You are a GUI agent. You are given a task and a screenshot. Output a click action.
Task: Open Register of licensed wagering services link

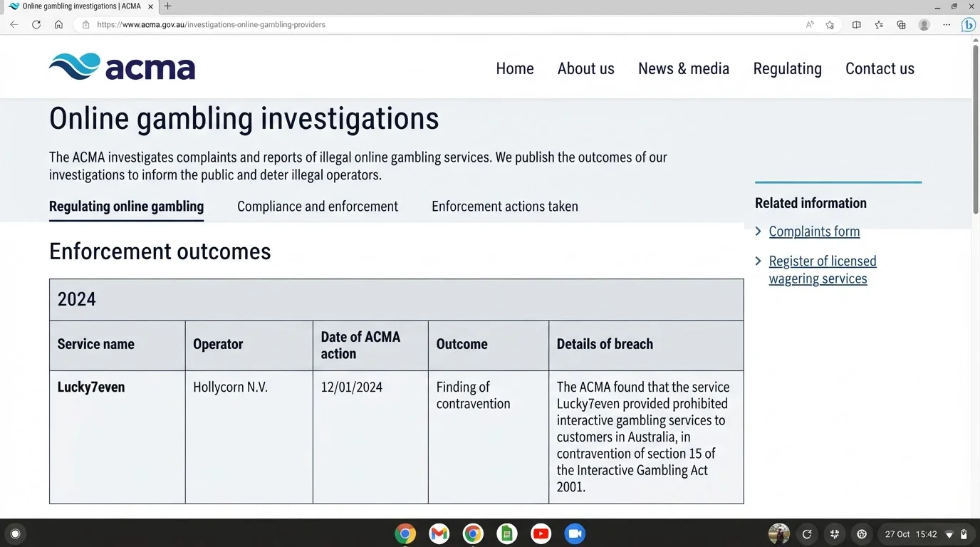pyautogui.click(x=823, y=270)
